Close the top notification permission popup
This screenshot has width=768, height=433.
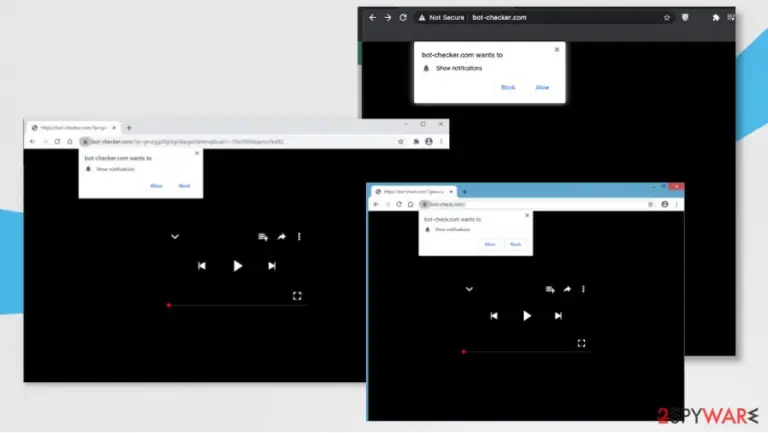557,49
